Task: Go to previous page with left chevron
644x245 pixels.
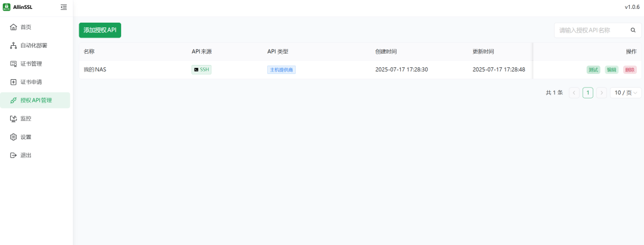Action: (x=574, y=93)
